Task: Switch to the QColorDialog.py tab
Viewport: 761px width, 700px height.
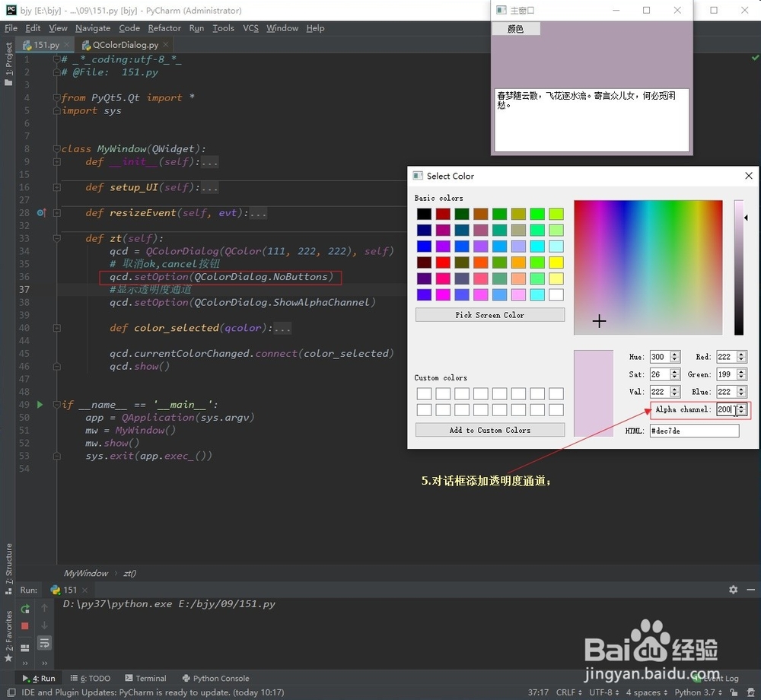Action: (x=126, y=45)
